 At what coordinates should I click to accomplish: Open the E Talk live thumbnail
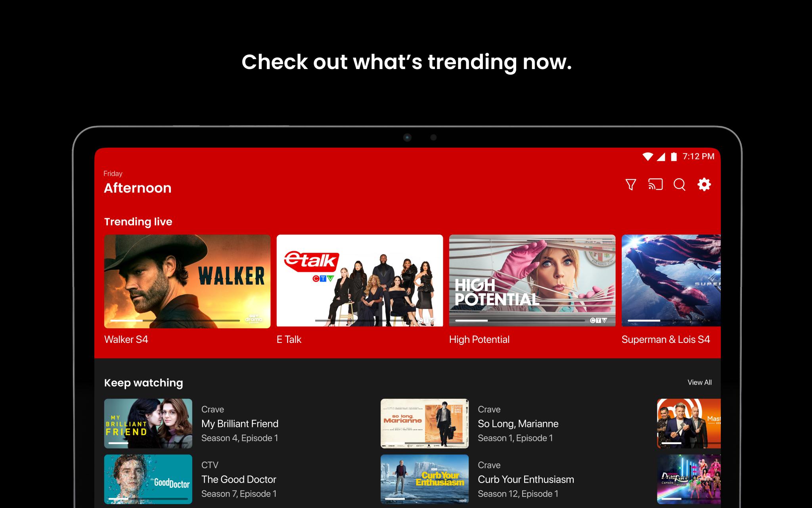click(360, 281)
